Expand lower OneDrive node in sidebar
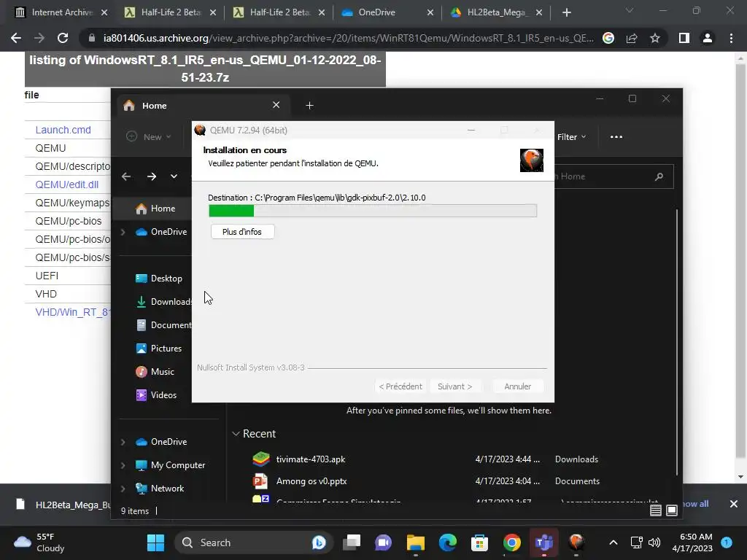This screenshot has height=560, width=747. pos(123,442)
